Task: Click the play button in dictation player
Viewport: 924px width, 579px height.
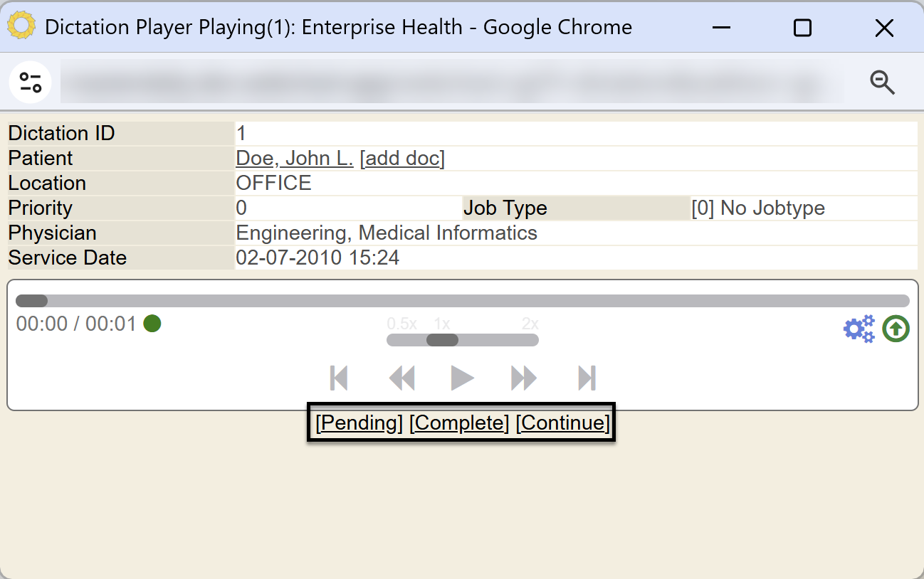Action: (x=462, y=378)
